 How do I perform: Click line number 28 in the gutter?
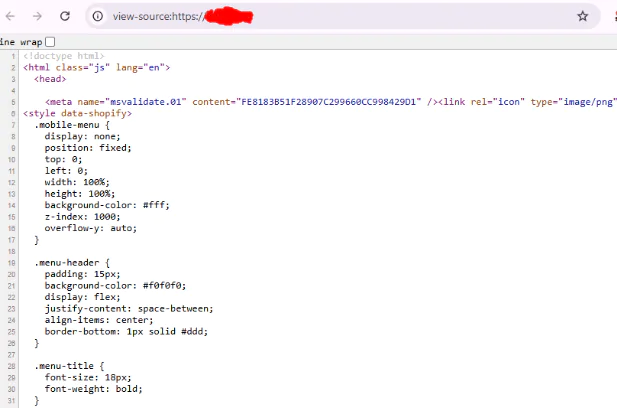(x=11, y=367)
